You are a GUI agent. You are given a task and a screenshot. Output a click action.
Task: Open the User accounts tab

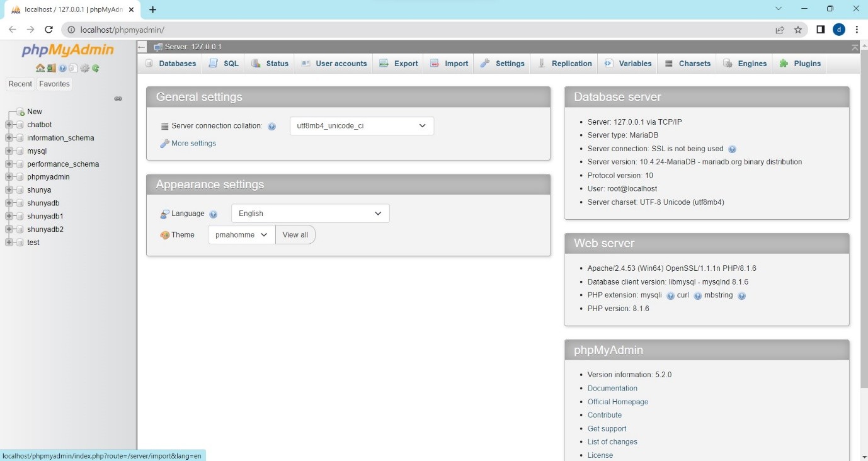point(334,64)
